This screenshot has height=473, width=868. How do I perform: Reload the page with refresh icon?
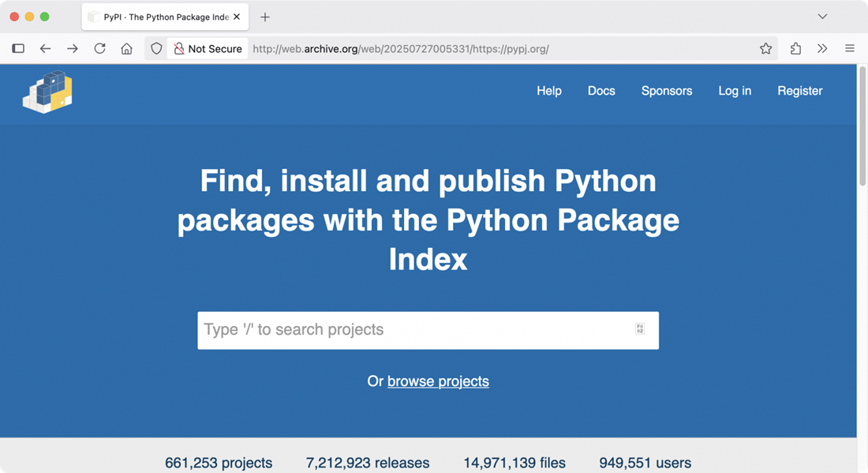point(99,49)
